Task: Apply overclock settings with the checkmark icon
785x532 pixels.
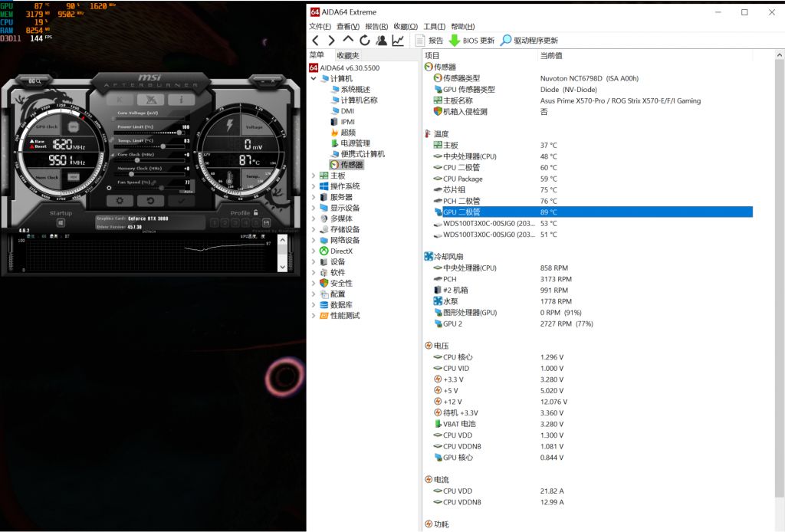Action: 181,200
